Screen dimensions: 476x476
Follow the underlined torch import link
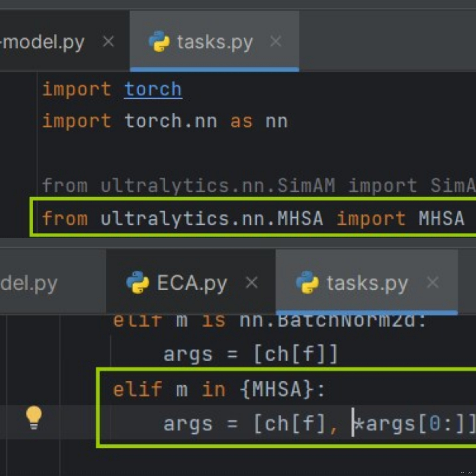(153, 89)
